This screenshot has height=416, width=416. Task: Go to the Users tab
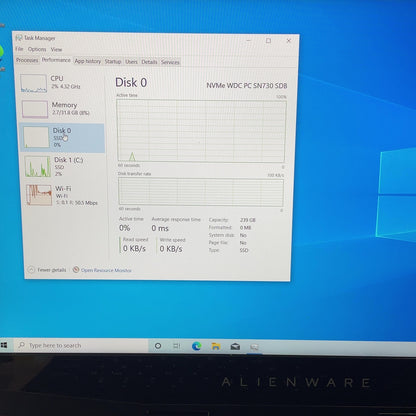point(131,62)
